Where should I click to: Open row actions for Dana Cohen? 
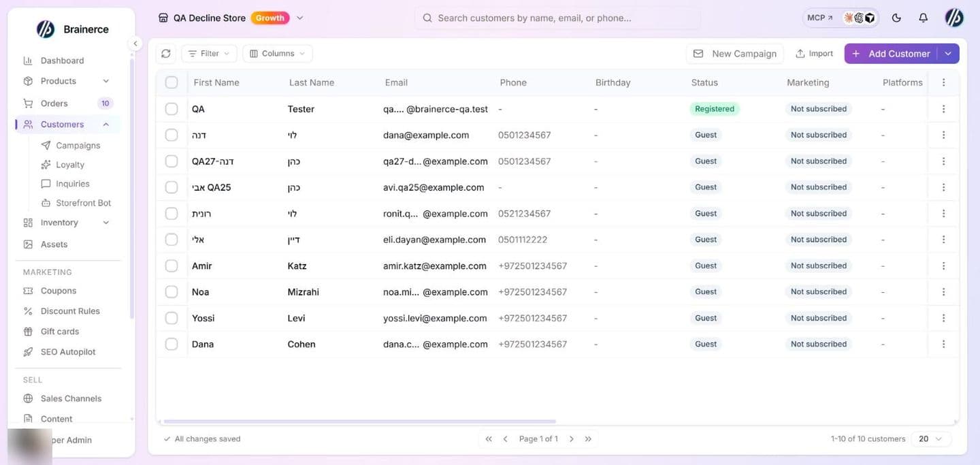click(x=943, y=344)
